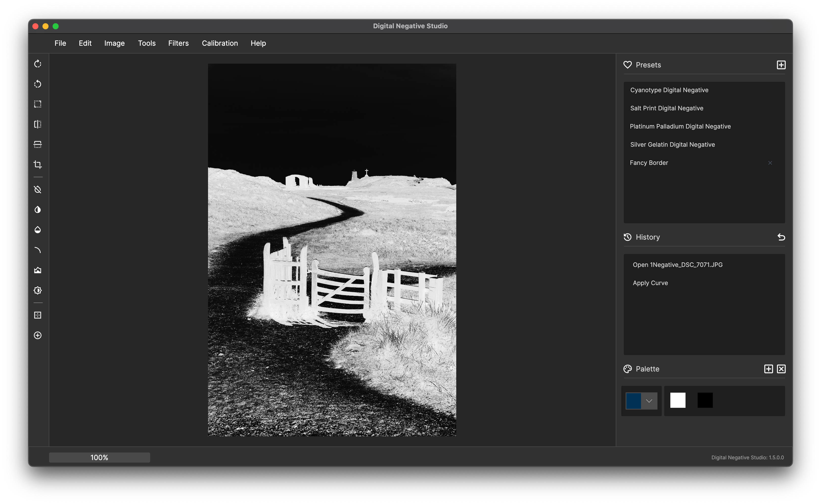
Task: Flip image horizontally with mirror icon
Action: (38, 124)
